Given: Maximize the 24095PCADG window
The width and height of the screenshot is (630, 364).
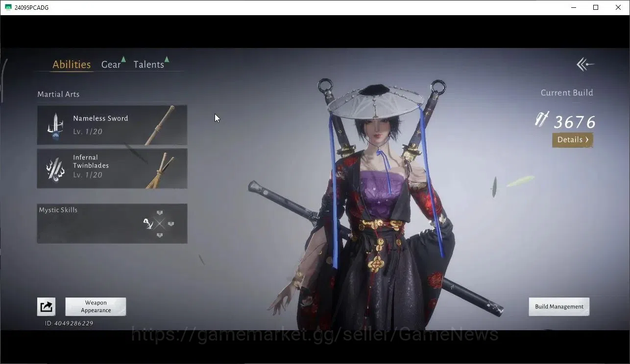Looking at the screenshot, I should pyautogui.click(x=596, y=7).
